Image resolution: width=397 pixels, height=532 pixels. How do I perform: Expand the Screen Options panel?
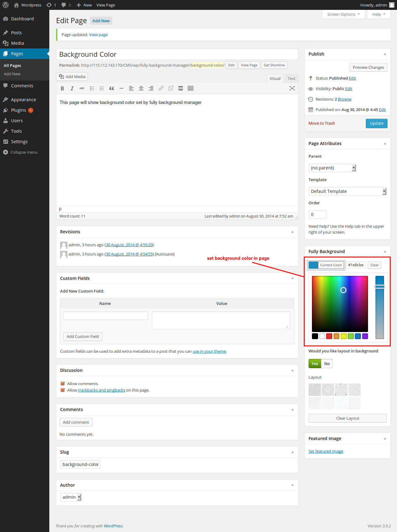pyautogui.click(x=344, y=15)
